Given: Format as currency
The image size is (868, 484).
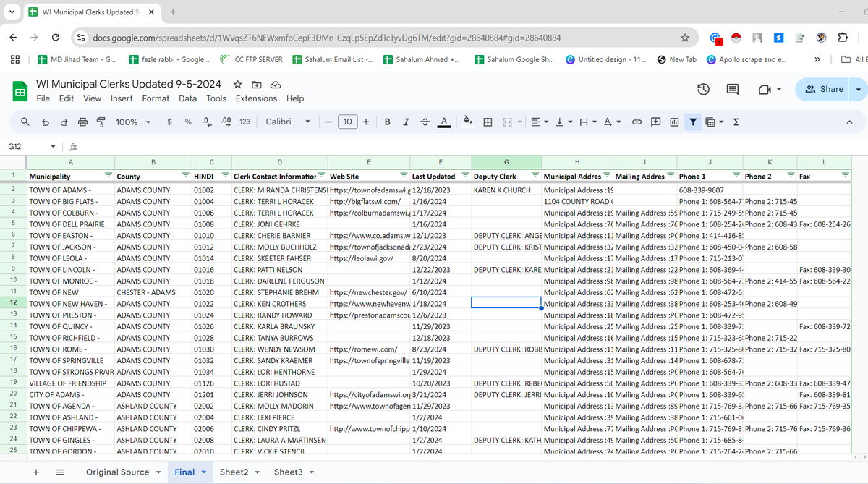Looking at the screenshot, I should coord(169,122).
